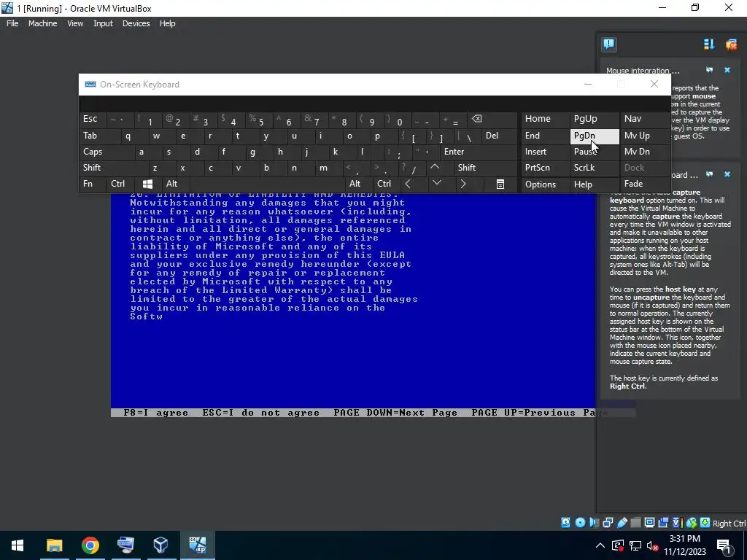Image resolution: width=747 pixels, height=560 pixels.
Task: Click the Mv Up key
Action: (x=645, y=136)
